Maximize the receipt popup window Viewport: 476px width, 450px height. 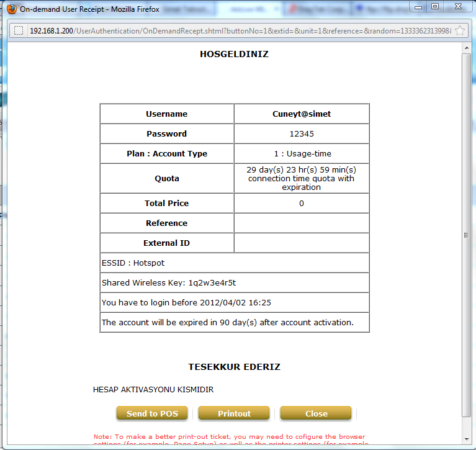(435, 7)
